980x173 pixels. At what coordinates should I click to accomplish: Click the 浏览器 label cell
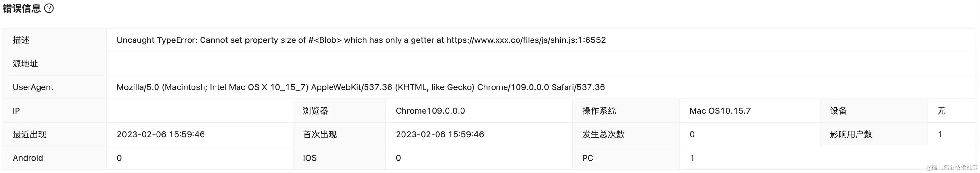315,111
